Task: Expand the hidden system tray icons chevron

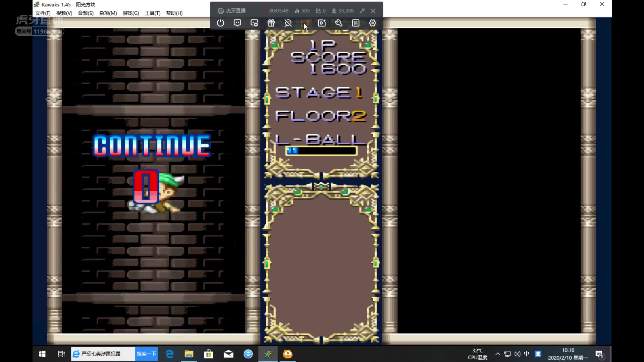Action: pyautogui.click(x=498, y=354)
